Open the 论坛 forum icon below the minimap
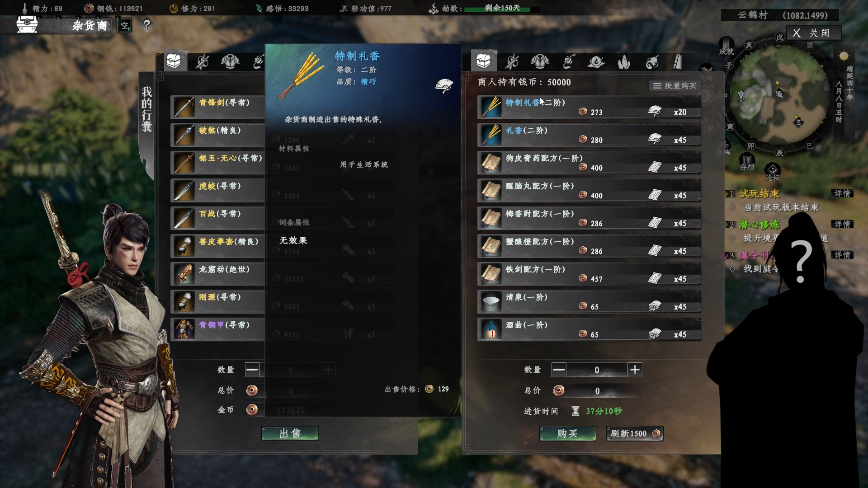The width and height of the screenshot is (868, 488). 773,172
